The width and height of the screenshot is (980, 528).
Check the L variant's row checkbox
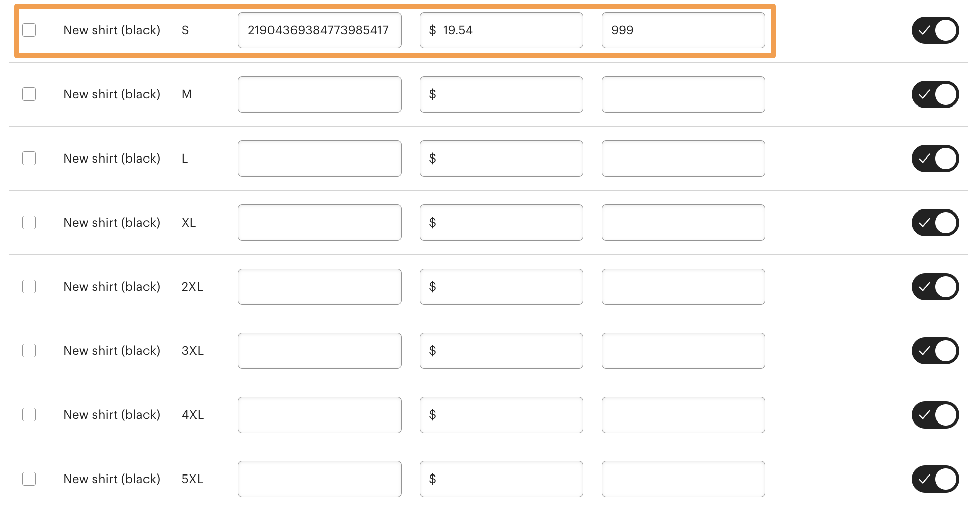[x=29, y=158]
